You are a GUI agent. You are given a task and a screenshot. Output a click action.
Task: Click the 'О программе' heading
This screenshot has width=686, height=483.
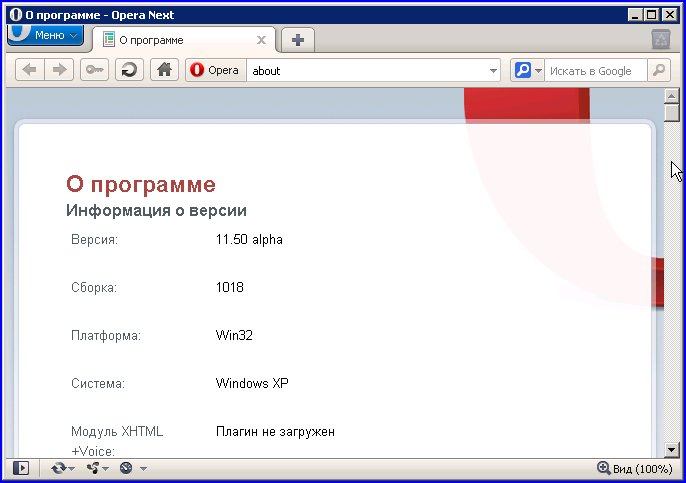[141, 184]
